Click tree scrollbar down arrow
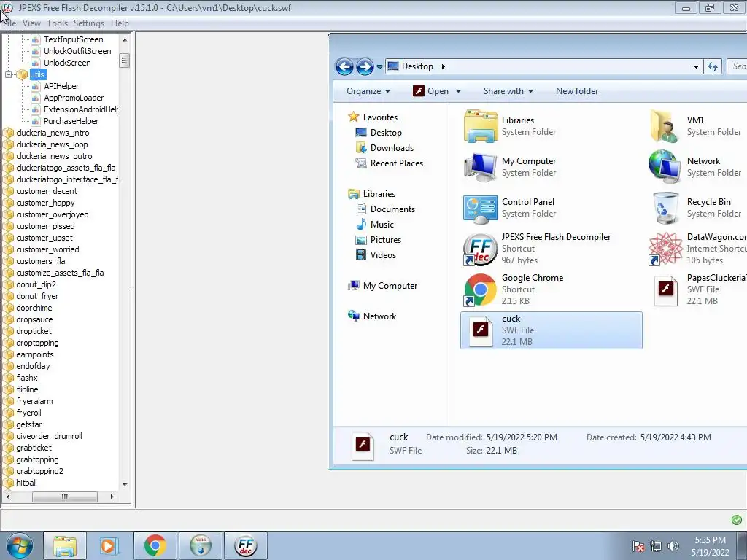Image resolution: width=747 pixels, height=560 pixels. tap(124, 485)
